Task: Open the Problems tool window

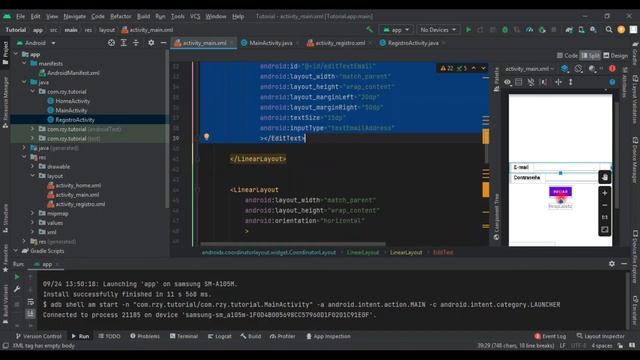Action: point(145,336)
